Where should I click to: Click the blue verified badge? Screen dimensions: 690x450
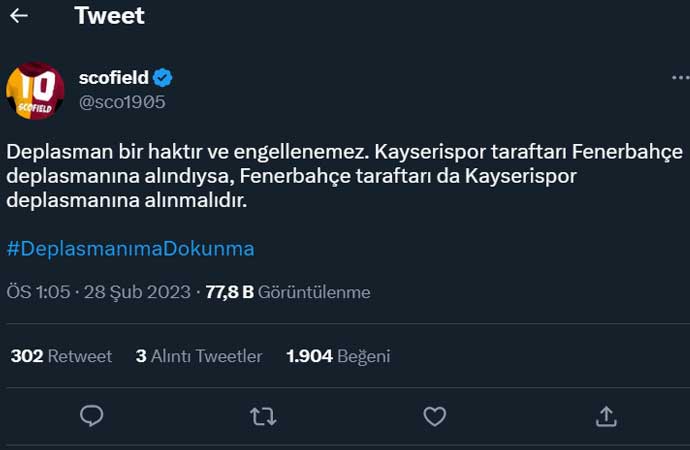[x=163, y=78]
